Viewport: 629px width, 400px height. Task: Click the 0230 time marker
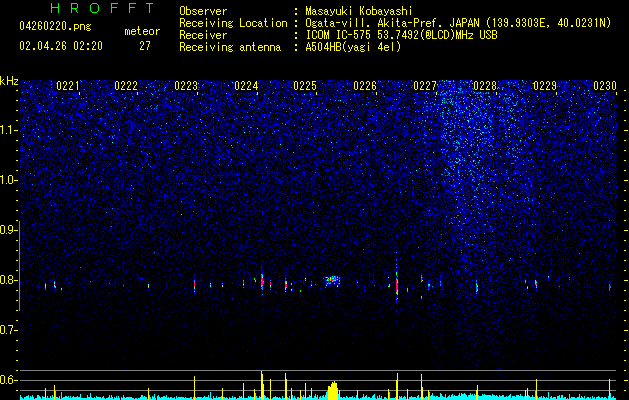[605, 86]
